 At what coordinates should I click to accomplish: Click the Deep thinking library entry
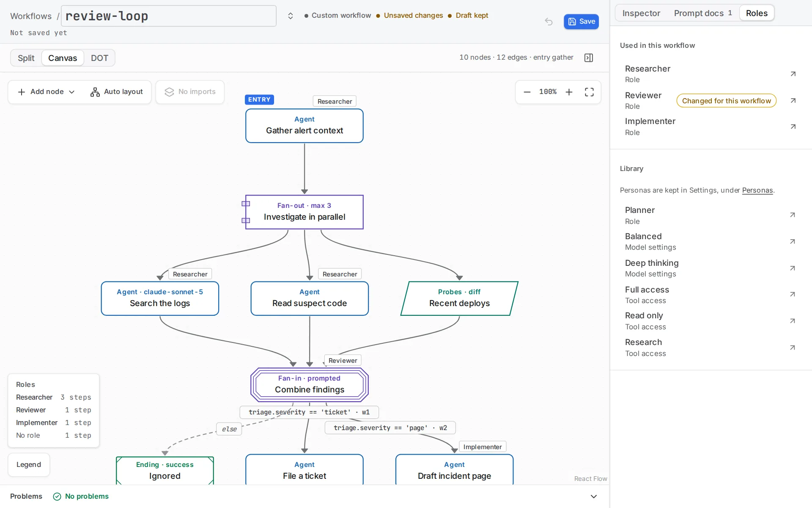[x=710, y=268]
